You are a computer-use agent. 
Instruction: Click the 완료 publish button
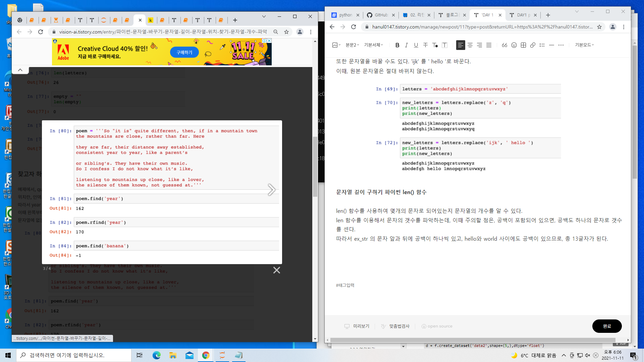click(607, 326)
